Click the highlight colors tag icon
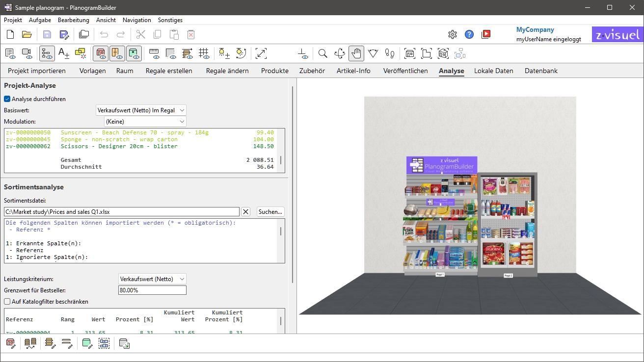 click(80, 53)
